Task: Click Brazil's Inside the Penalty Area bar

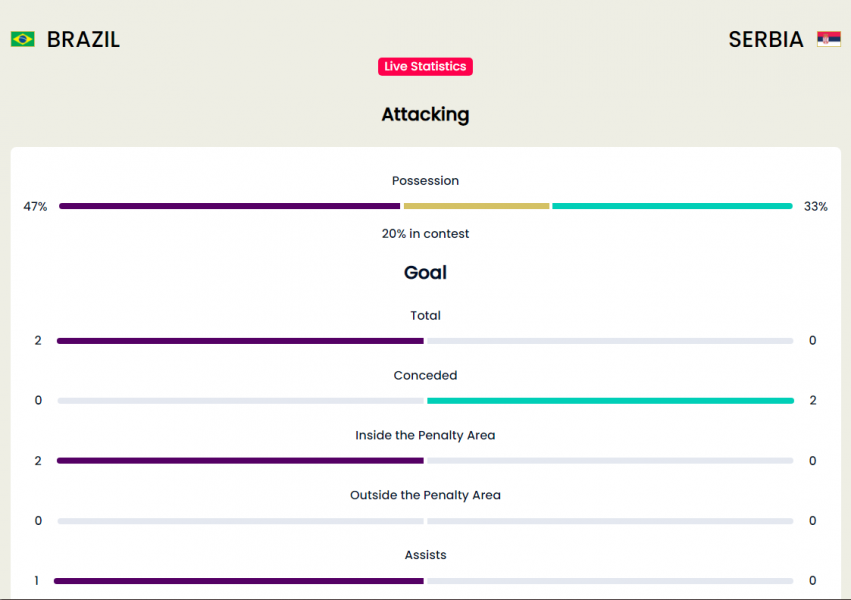Action: coord(240,461)
